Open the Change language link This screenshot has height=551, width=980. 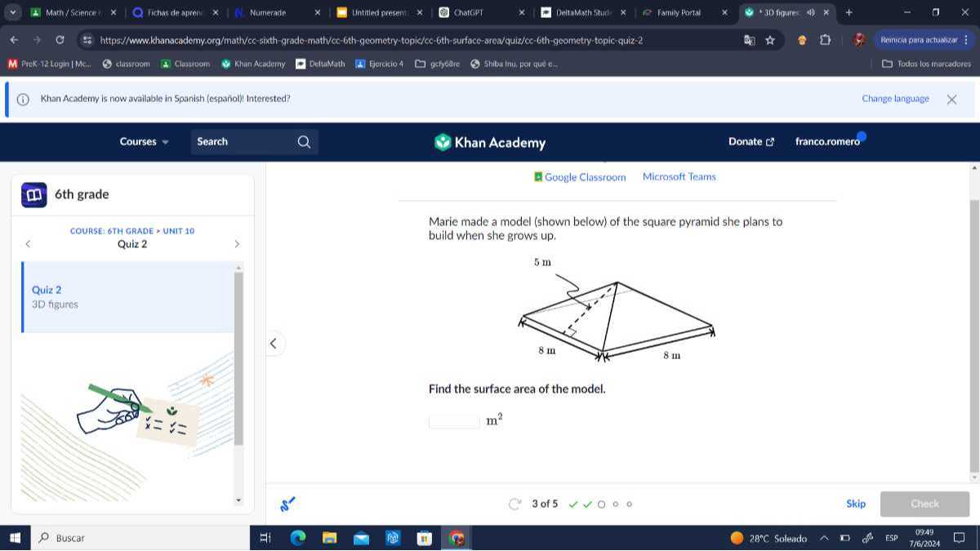895,98
